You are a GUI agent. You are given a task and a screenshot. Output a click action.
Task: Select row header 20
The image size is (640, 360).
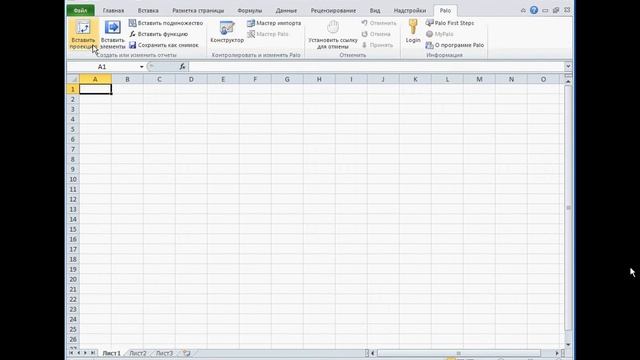point(73,279)
